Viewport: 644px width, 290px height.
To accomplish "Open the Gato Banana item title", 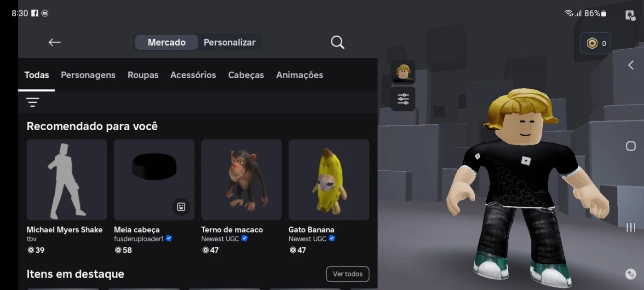I will (x=311, y=230).
